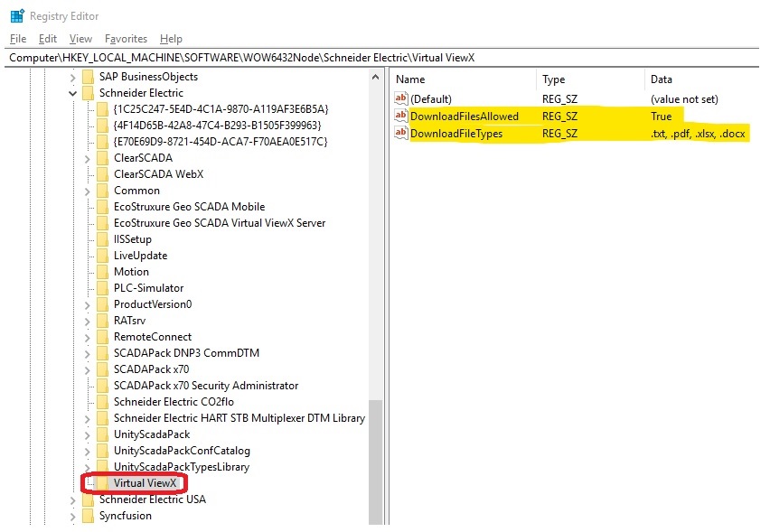Expand the UnityScadaPackConfCatalog key
770x532 pixels.
tap(88, 451)
